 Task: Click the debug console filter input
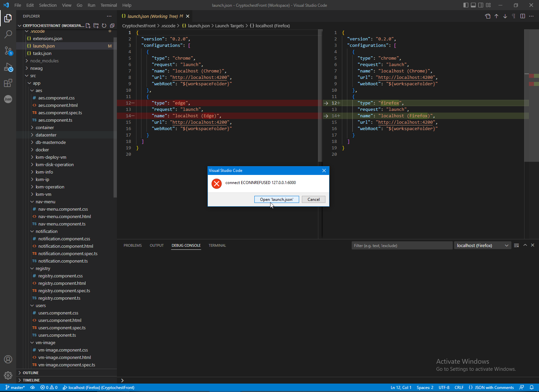(402, 245)
